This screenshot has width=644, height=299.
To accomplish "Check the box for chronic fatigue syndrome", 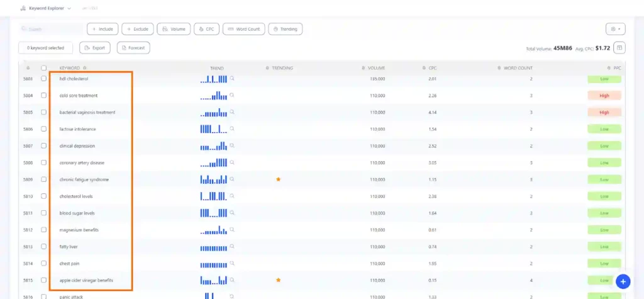I will click(x=44, y=179).
